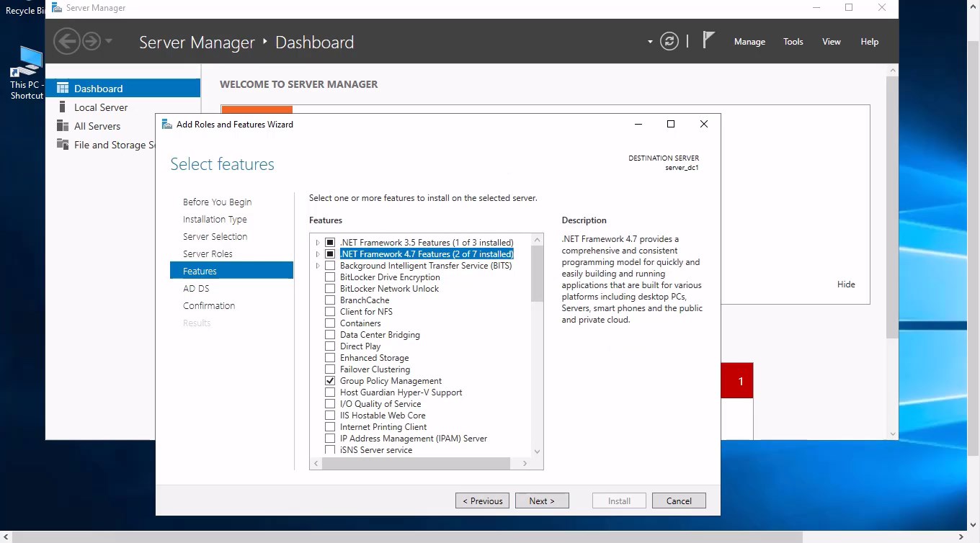Click features list scroll down arrow
This screenshot has width=980, height=543.
tap(537, 452)
